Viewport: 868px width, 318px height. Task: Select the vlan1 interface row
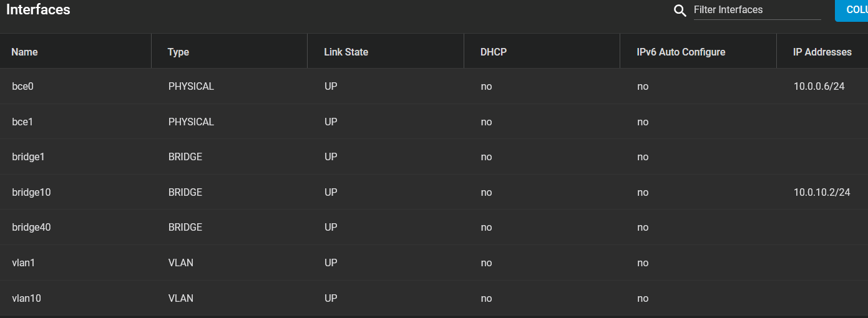[434, 263]
